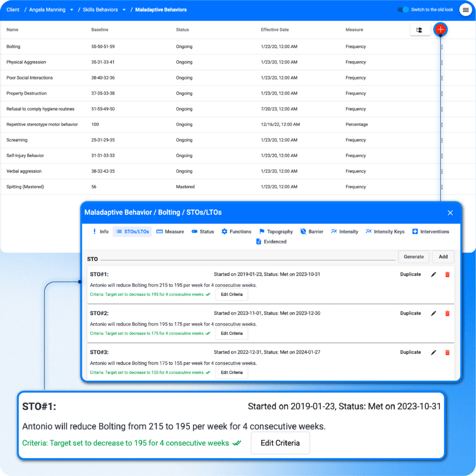Switch to the Measure tab
This screenshot has height=476, width=476.
pos(170,231)
